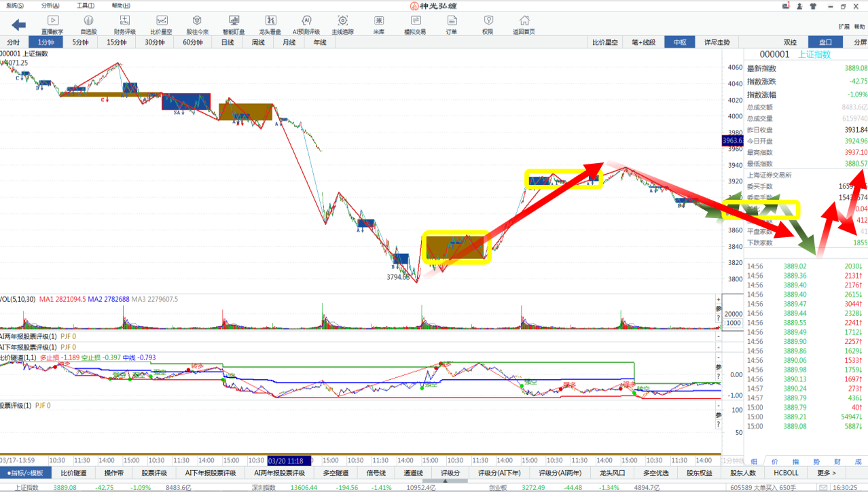Open the 分析(A) menu
Viewport: 868px width, 492px height.
51,5
